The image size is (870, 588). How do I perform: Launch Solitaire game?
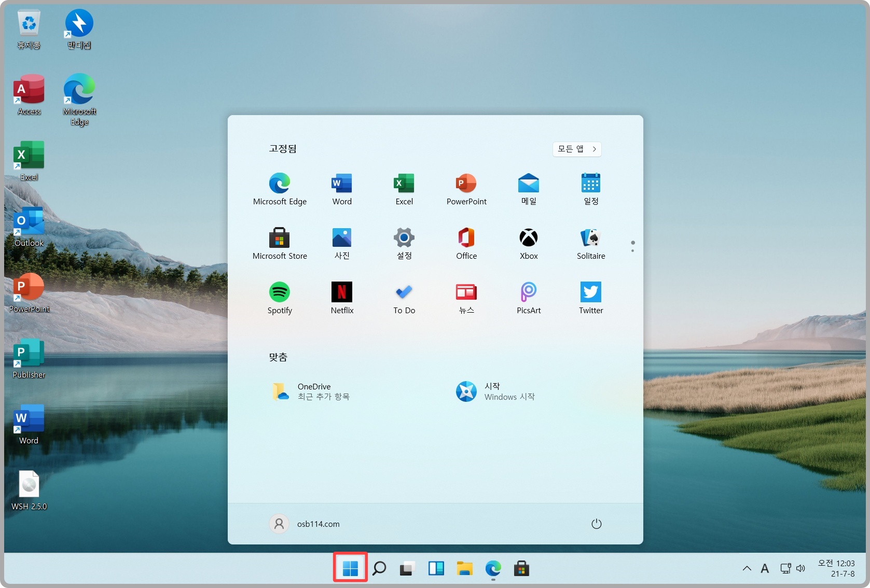(591, 244)
